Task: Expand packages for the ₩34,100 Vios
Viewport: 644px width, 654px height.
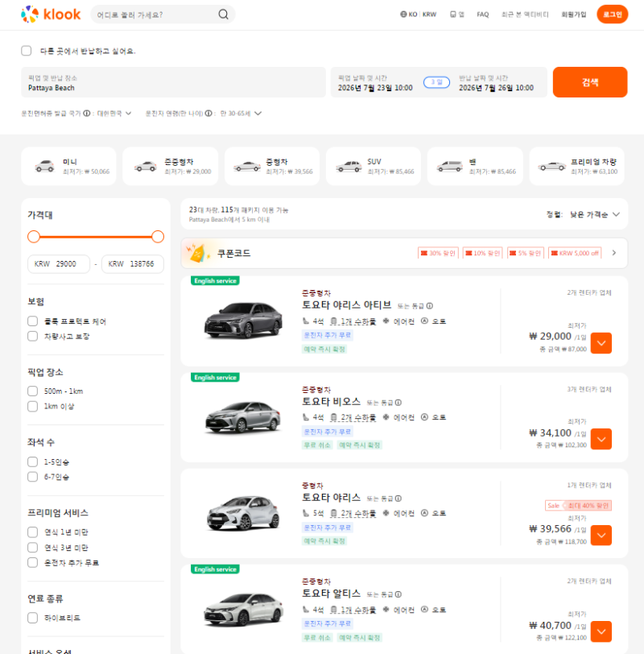Action: (601, 439)
